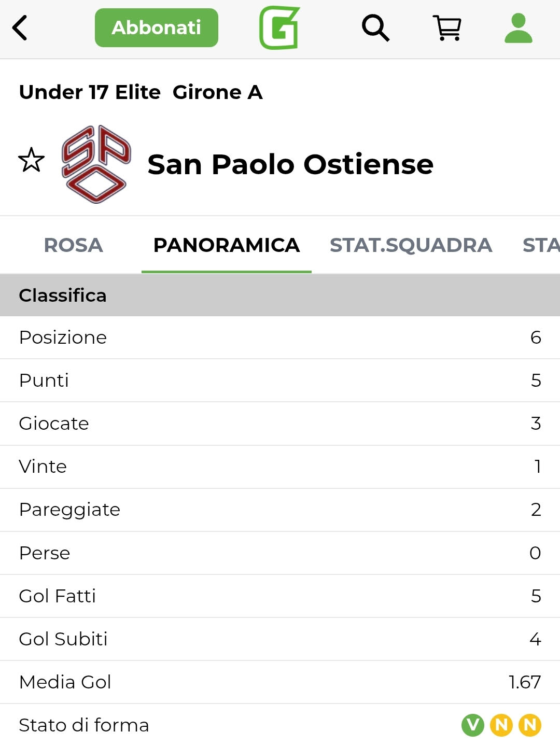
Task: Click the last yellow N form badge
Action: pos(530,725)
